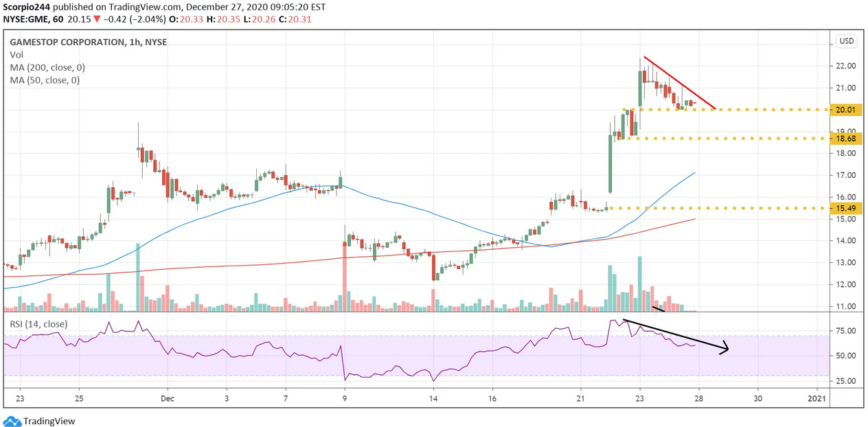Screen dimensions: 868x427
Task: Click the RSI 50.00 axis value
Action: click(x=845, y=356)
